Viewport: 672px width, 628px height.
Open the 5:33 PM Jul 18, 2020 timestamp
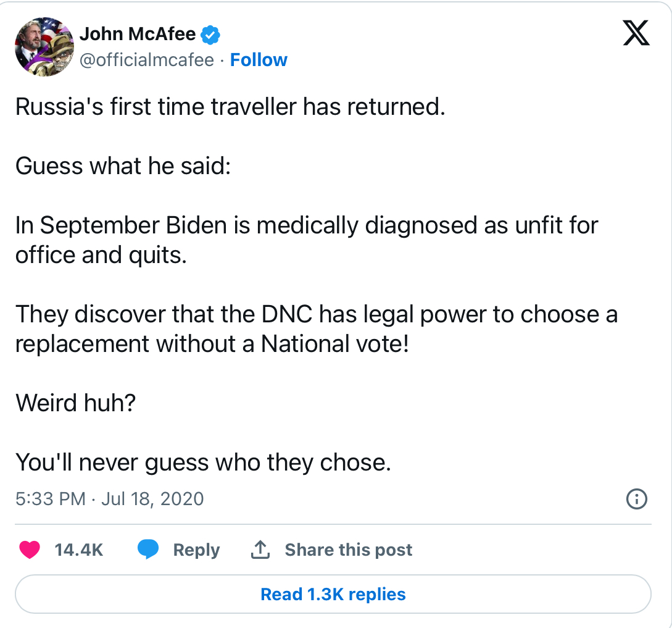click(109, 498)
